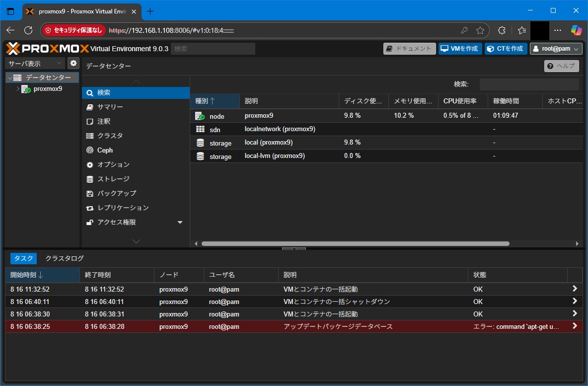Screen dimensions: 588x386
Task: Open the Summary menu item
Action: click(x=136, y=107)
